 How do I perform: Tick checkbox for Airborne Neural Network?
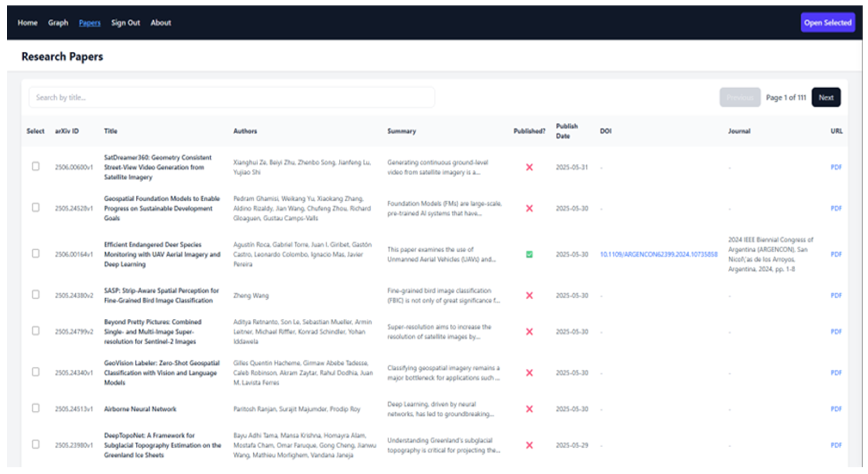36,408
